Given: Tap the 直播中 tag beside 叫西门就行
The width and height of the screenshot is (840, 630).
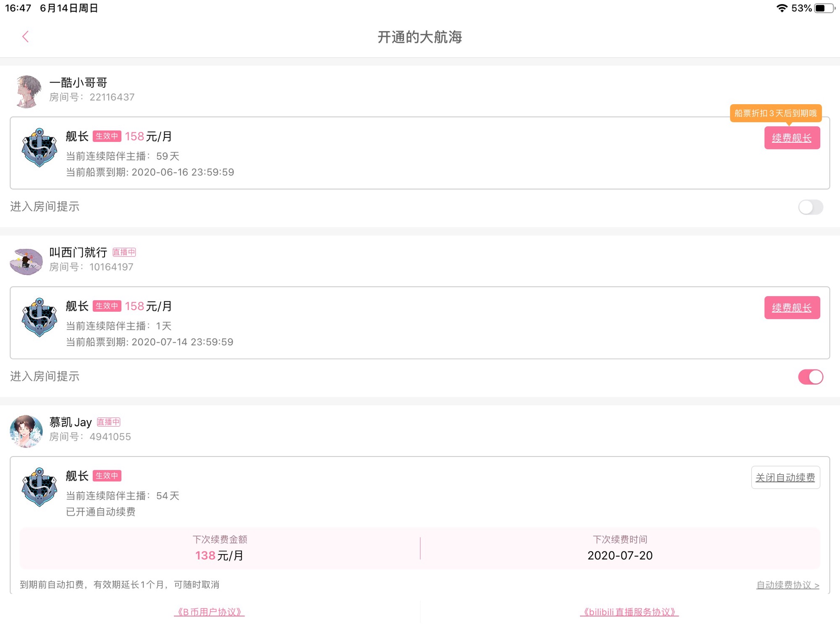Looking at the screenshot, I should click(124, 252).
